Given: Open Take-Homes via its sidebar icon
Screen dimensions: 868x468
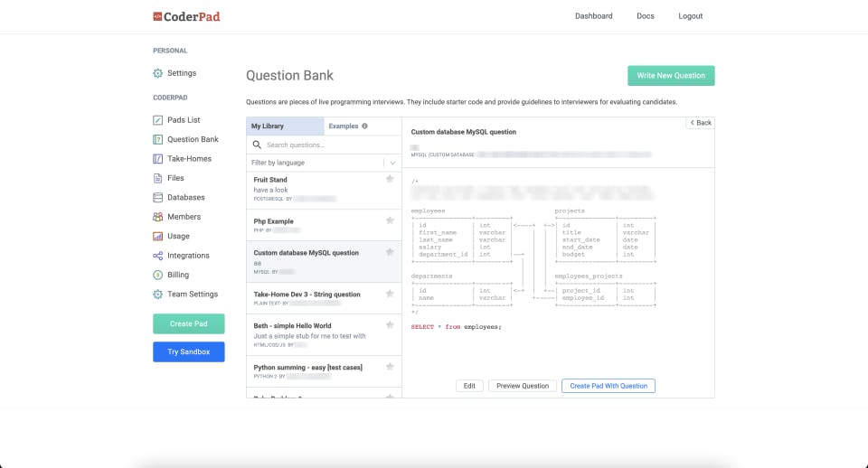Looking at the screenshot, I should point(157,159).
